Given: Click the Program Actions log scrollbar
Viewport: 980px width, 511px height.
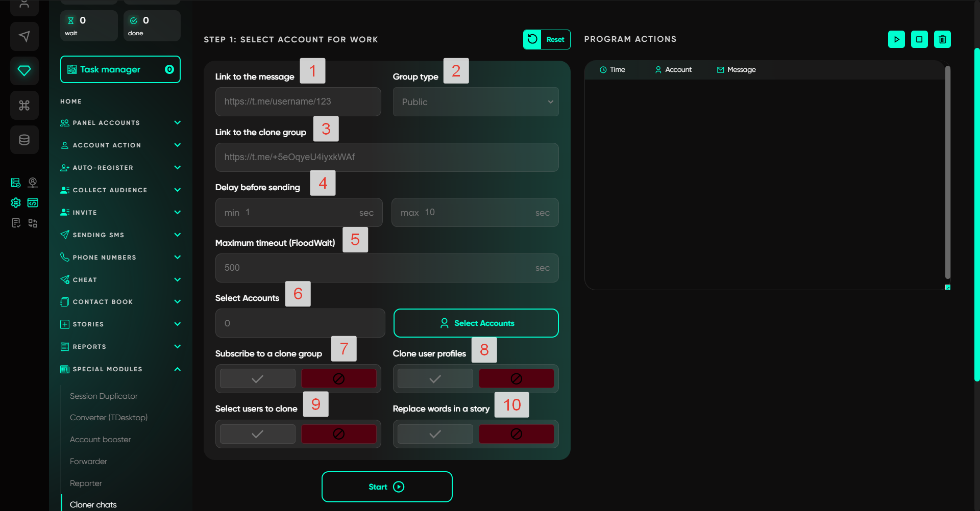Looking at the screenshot, I should coord(947,173).
